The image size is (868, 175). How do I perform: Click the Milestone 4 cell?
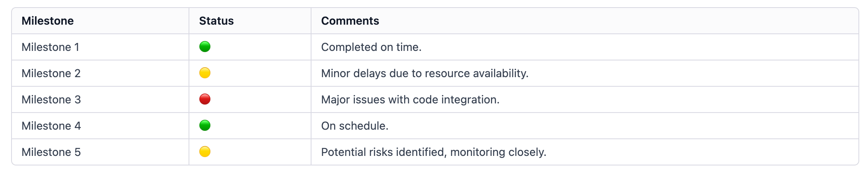coord(100,126)
